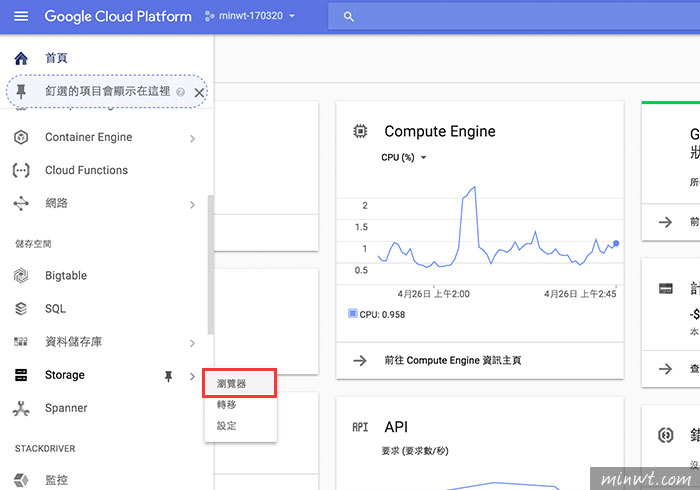700x490 pixels.
Task: Click the Bigtable icon
Action: 21,276
